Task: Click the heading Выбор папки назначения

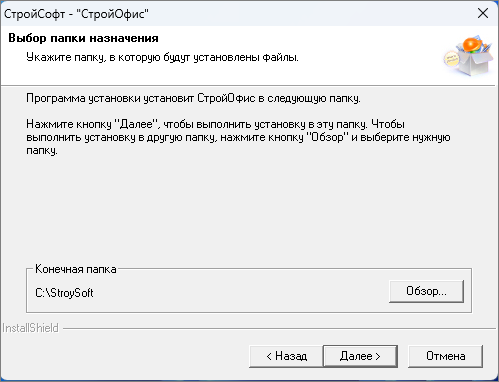Action: [83, 38]
